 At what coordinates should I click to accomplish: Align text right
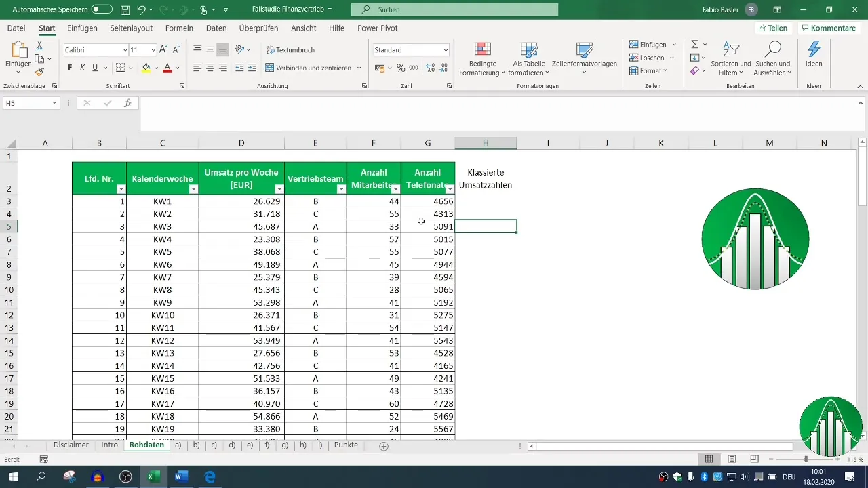pyautogui.click(x=222, y=68)
